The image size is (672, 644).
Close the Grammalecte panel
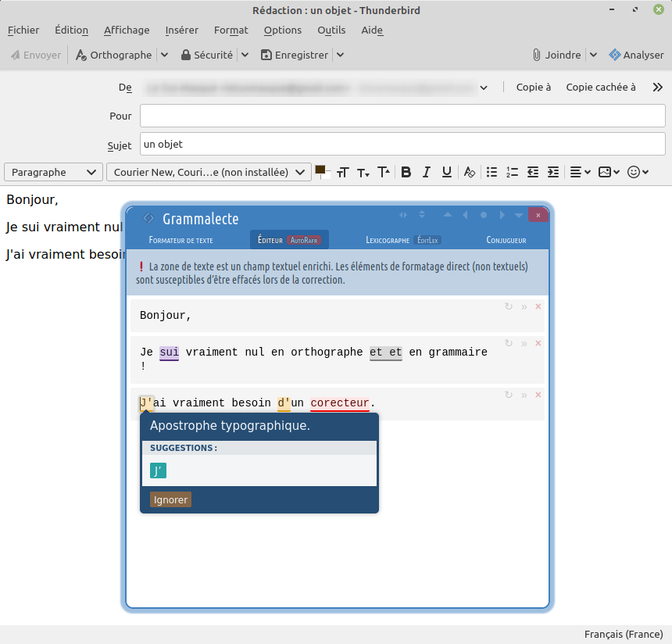(538, 215)
